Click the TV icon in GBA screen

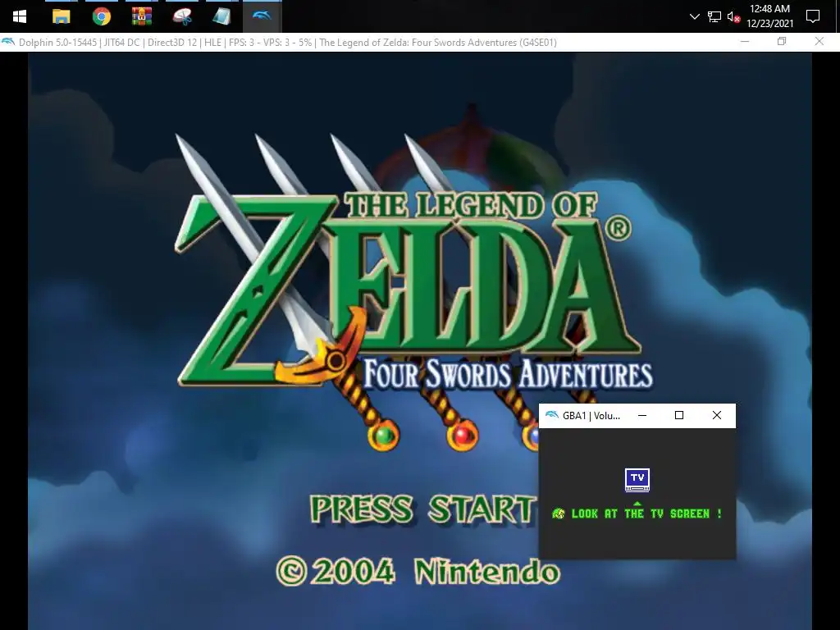637,479
